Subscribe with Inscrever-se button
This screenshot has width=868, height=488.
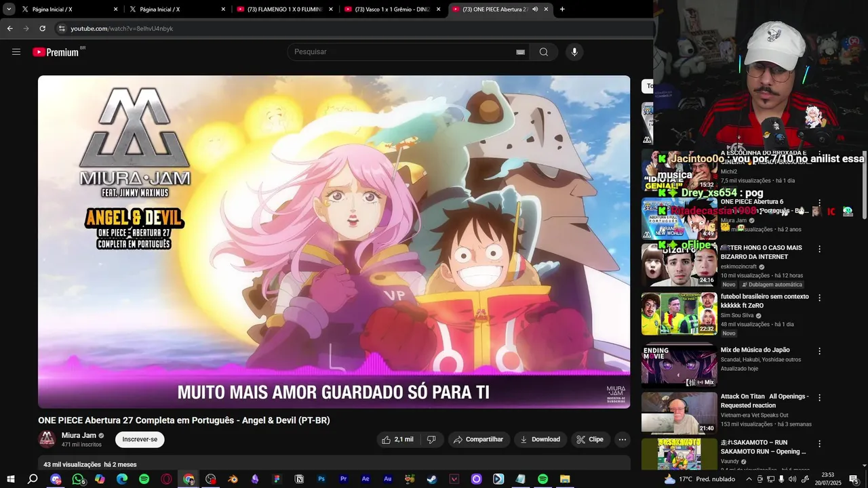tap(140, 439)
